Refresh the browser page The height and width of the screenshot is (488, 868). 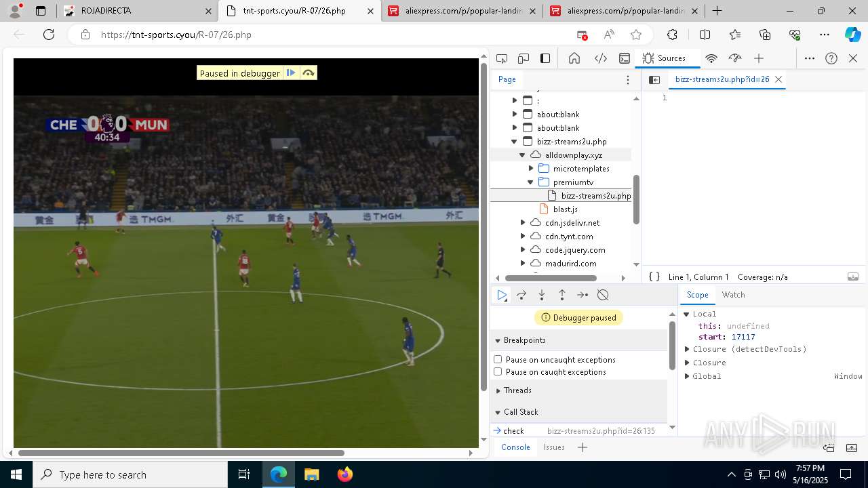pyautogui.click(x=49, y=35)
